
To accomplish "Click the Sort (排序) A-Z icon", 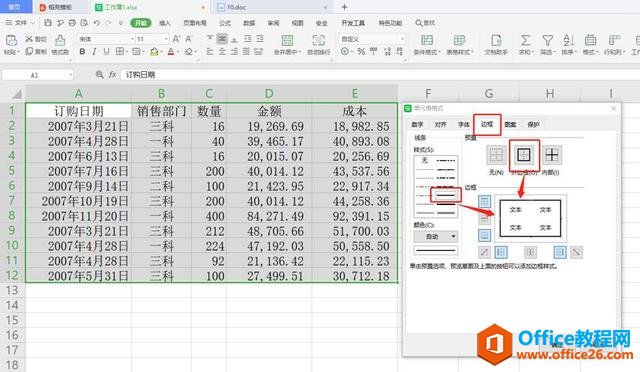I will (x=568, y=40).
